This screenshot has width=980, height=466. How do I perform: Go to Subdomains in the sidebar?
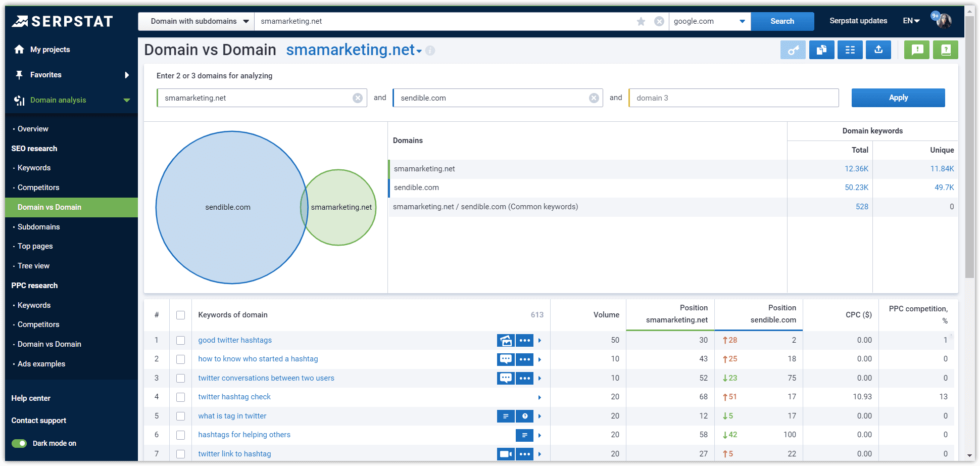tap(38, 227)
